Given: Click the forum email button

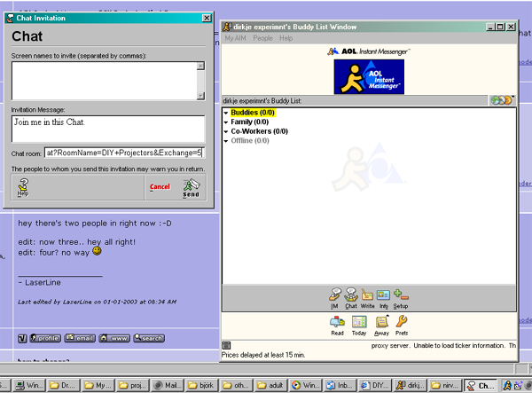Looking at the screenshot, I should [80, 338].
